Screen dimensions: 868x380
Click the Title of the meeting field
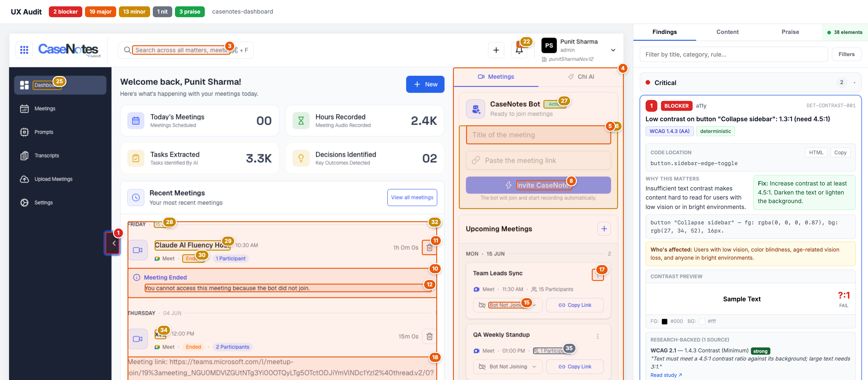click(538, 135)
